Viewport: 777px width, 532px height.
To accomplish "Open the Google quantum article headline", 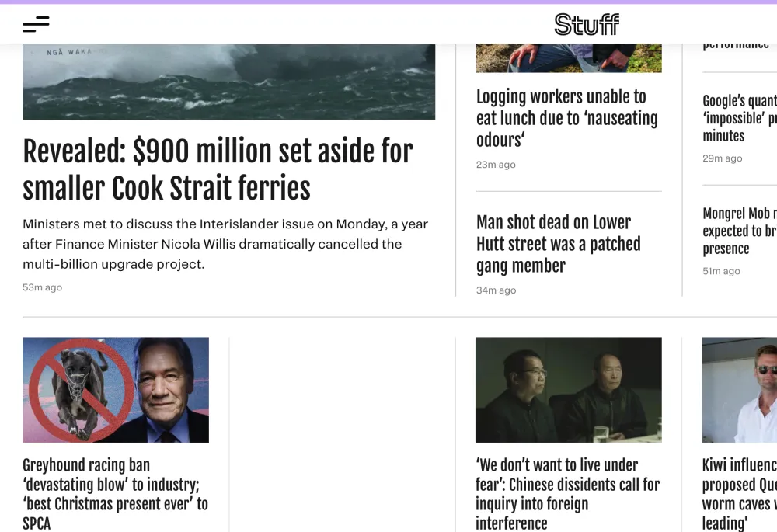I will tap(739, 118).
